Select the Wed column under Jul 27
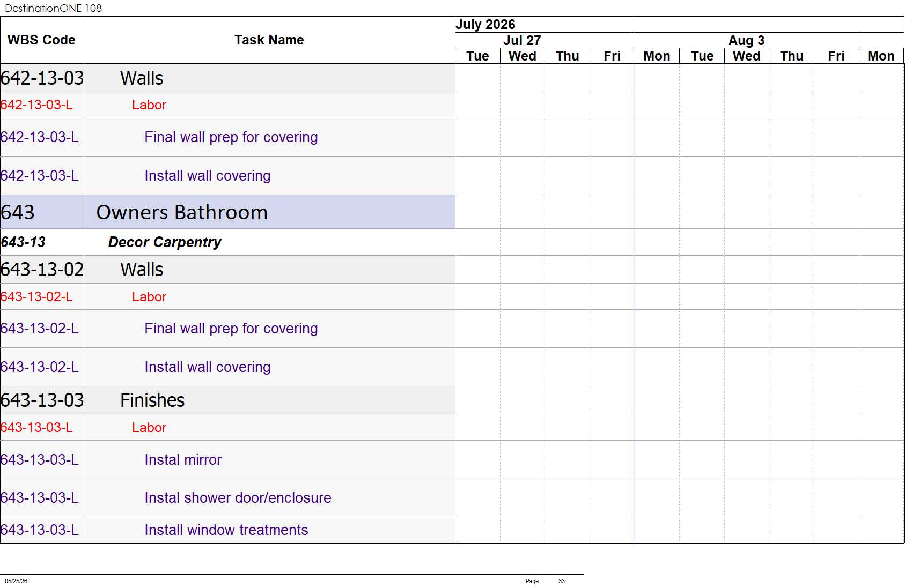This screenshot has width=905, height=588. pyautogui.click(x=523, y=56)
